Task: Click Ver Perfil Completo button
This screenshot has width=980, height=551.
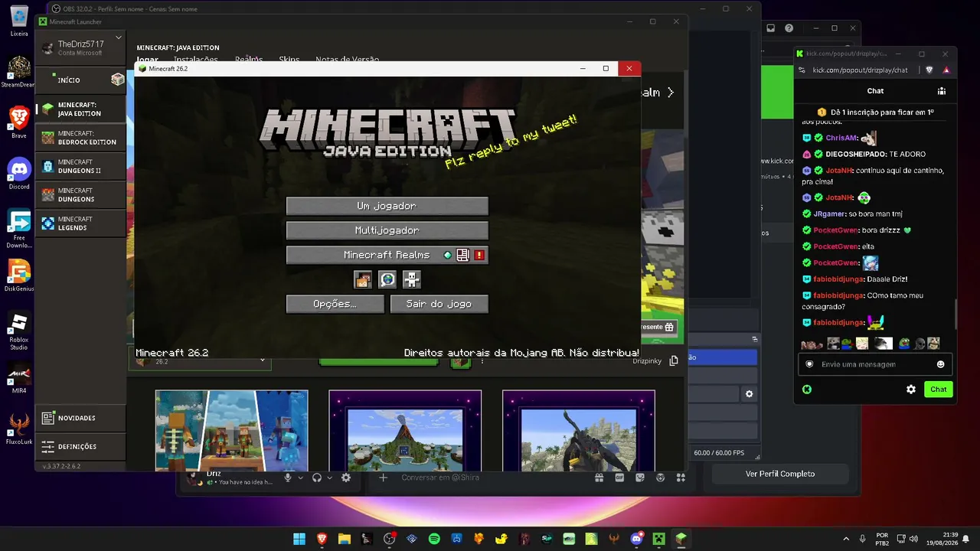Action: [780, 474]
